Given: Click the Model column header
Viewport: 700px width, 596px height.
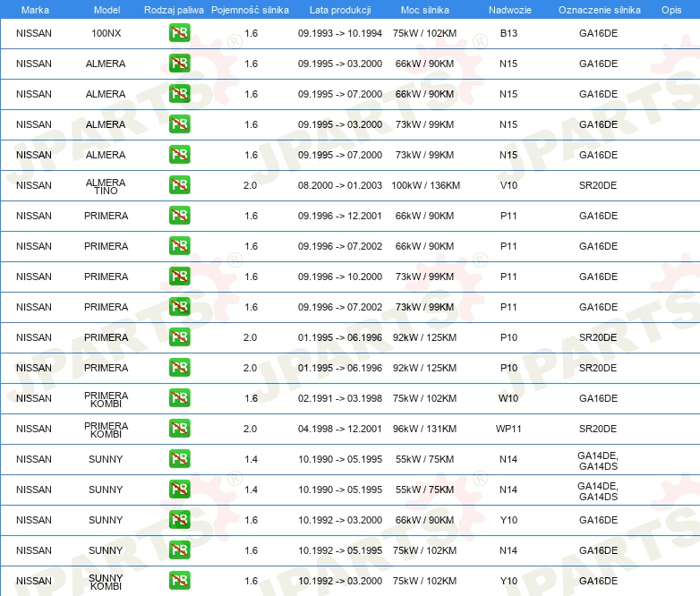Looking at the screenshot, I should coord(107,10).
